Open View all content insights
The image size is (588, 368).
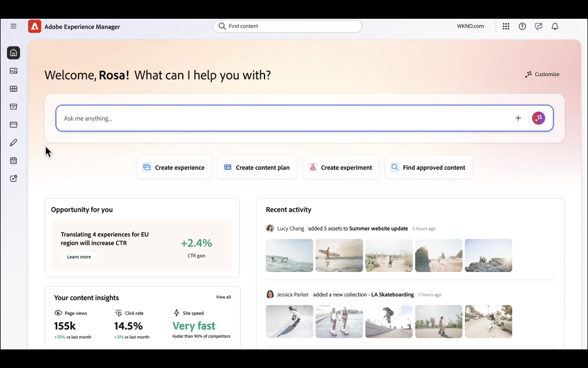(x=223, y=297)
